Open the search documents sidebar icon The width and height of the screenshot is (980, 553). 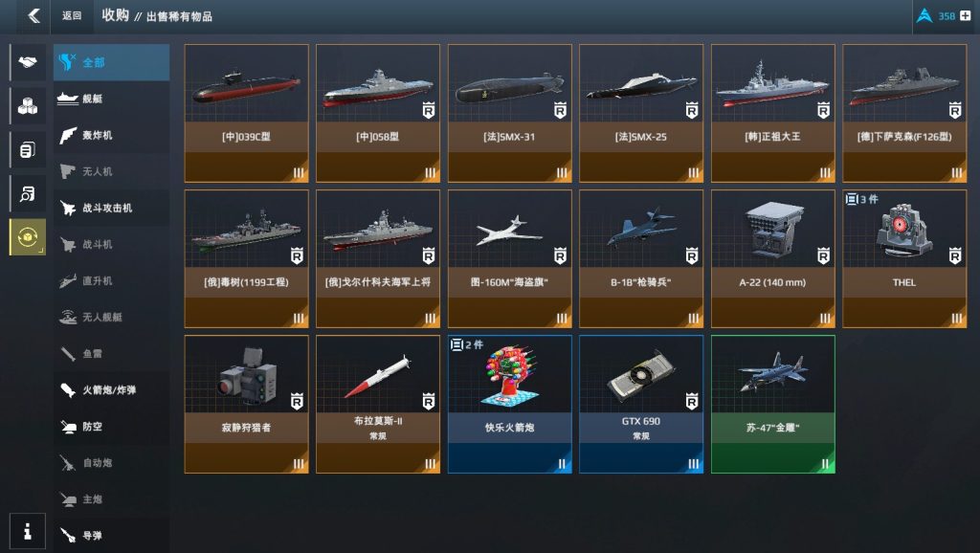28,193
